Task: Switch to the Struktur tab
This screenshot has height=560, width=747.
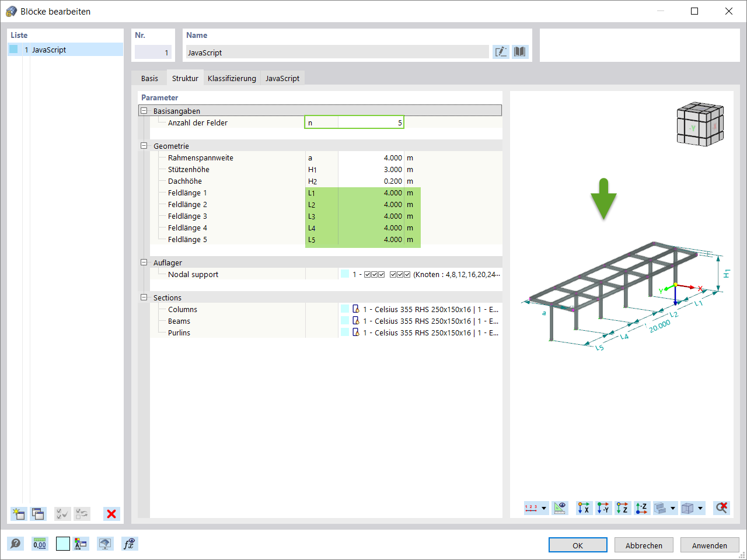Action: pyautogui.click(x=185, y=78)
